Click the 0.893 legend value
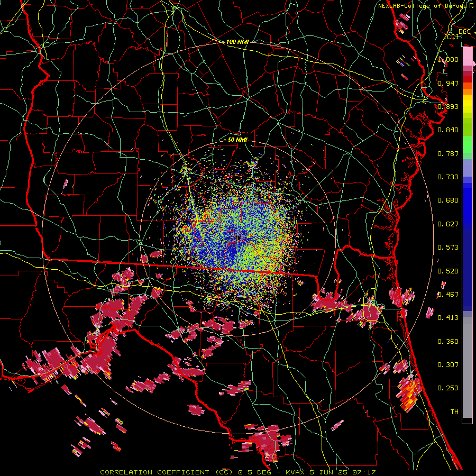 pyautogui.click(x=448, y=106)
